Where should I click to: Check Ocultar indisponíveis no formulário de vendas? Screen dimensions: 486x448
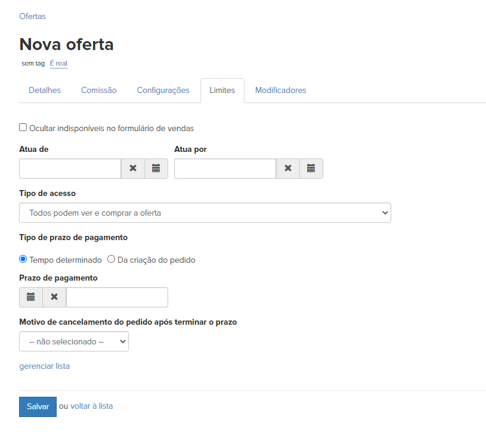click(x=23, y=127)
